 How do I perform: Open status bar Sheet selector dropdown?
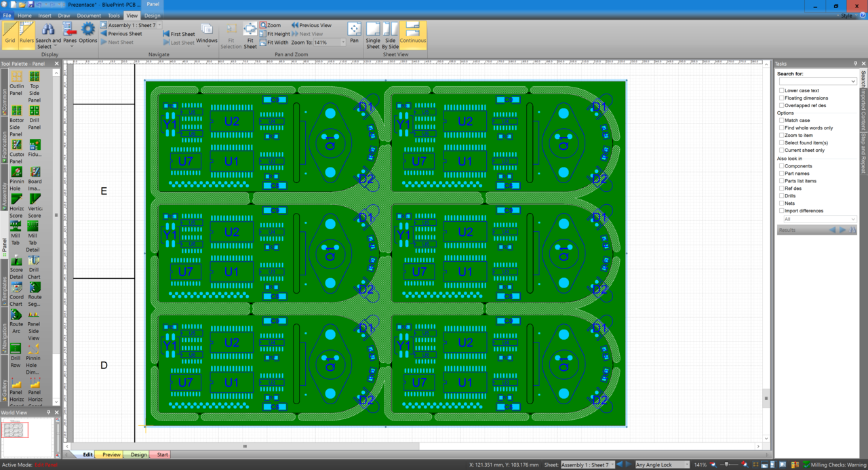587,465
